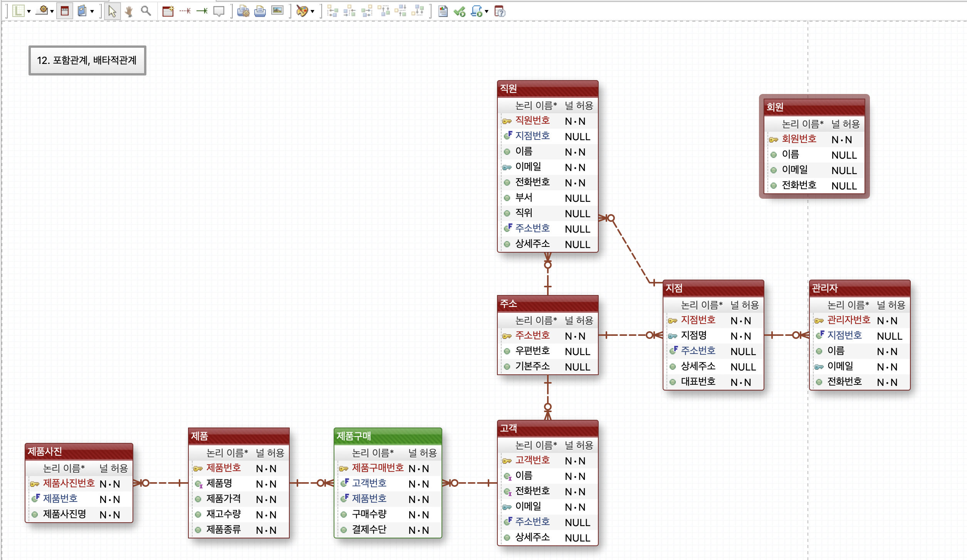967x560 pixels.
Task: Select the solid identifying relationship tool
Action: (202, 11)
